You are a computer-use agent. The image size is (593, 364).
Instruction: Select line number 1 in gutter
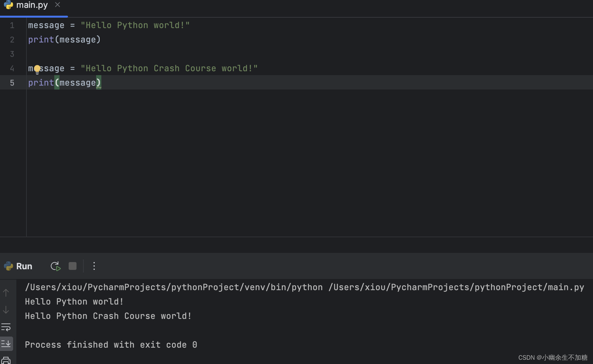click(x=12, y=25)
